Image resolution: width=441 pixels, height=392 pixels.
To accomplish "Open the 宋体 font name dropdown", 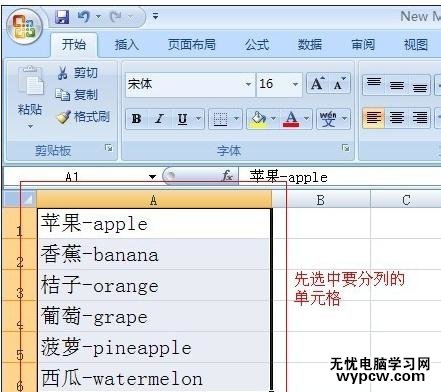I will [x=248, y=84].
